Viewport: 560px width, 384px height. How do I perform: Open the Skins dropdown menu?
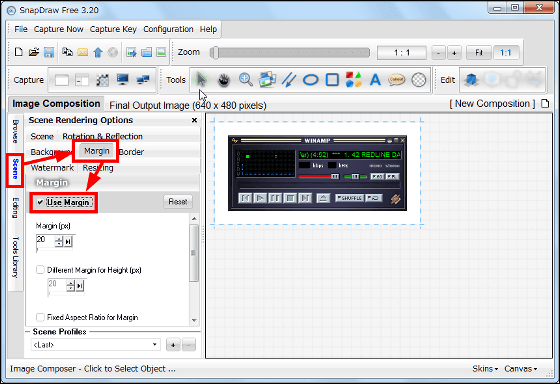tap(485, 369)
